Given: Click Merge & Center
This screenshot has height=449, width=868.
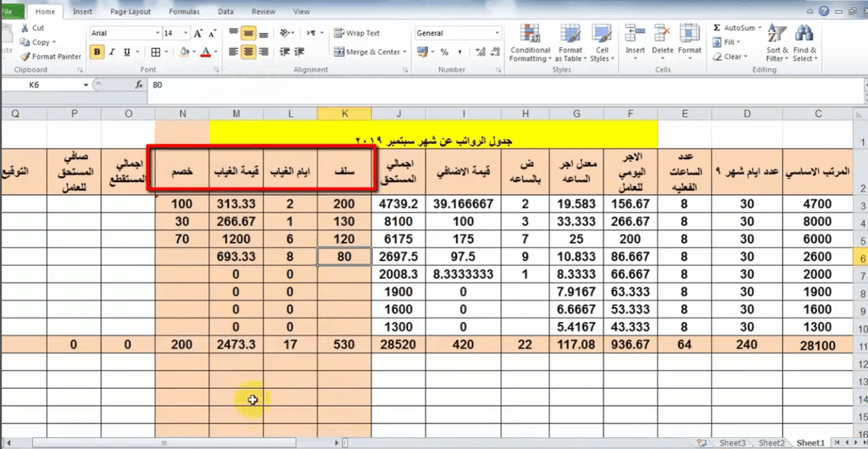Looking at the screenshot, I should click(367, 52).
